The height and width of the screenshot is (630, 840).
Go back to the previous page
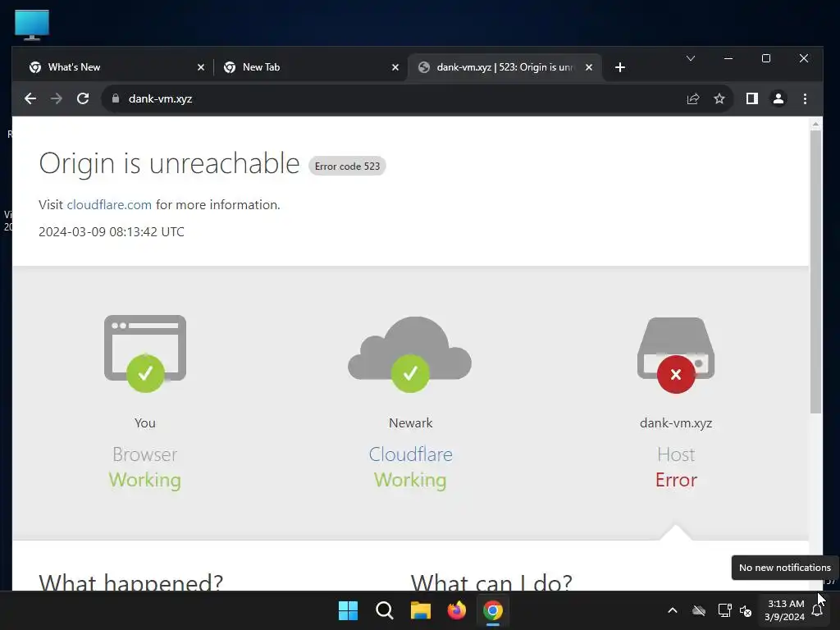[x=30, y=98]
